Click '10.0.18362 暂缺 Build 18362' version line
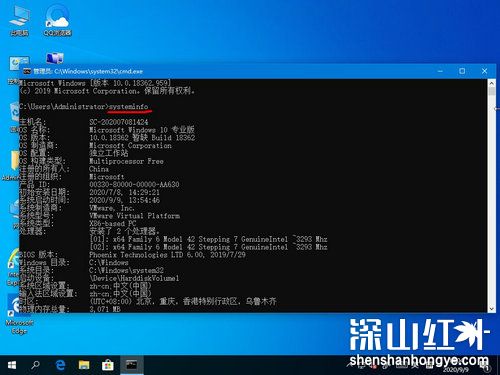 (142, 138)
